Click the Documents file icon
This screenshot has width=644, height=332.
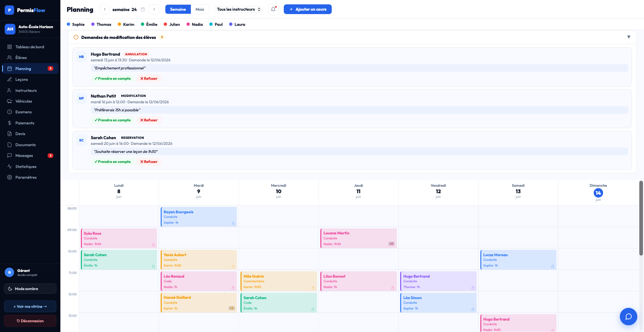click(x=9, y=145)
